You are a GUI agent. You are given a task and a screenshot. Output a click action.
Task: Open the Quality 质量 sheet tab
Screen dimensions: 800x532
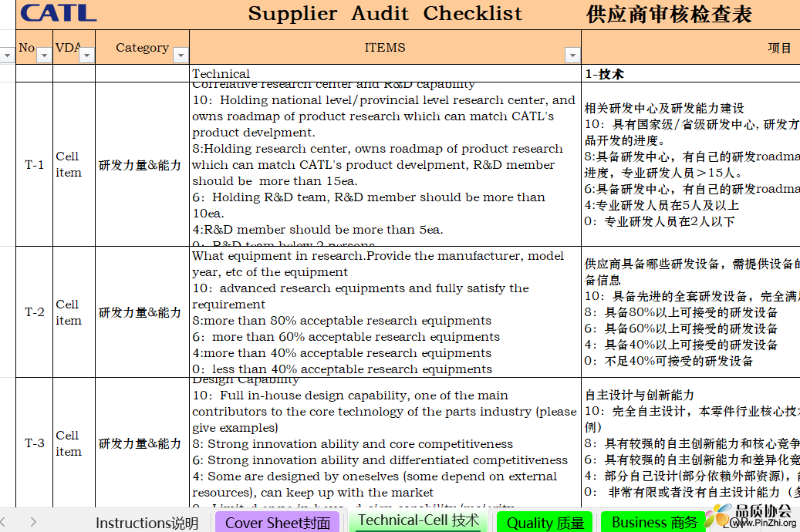(x=545, y=523)
